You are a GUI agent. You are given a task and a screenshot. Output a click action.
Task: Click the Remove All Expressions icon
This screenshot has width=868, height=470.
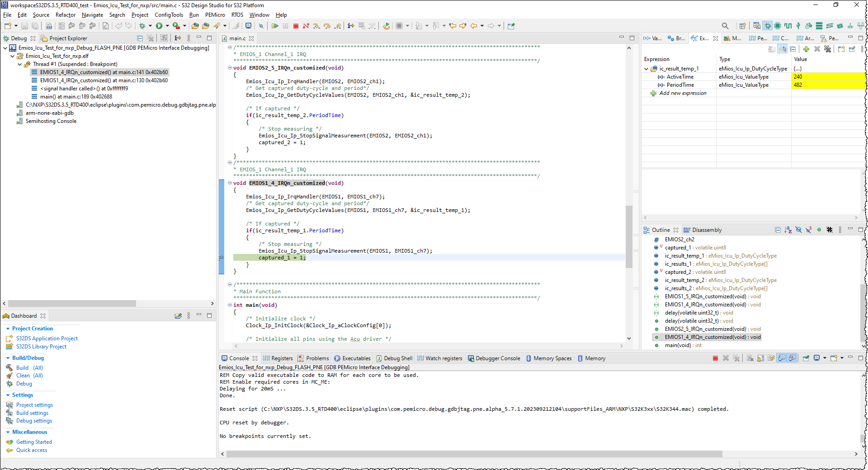click(x=827, y=49)
